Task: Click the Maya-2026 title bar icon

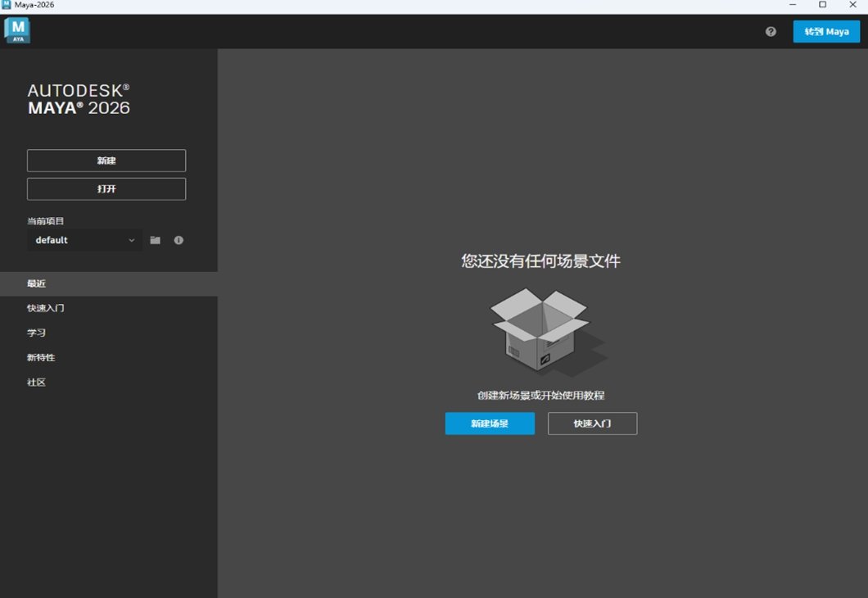Action: [6, 5]
